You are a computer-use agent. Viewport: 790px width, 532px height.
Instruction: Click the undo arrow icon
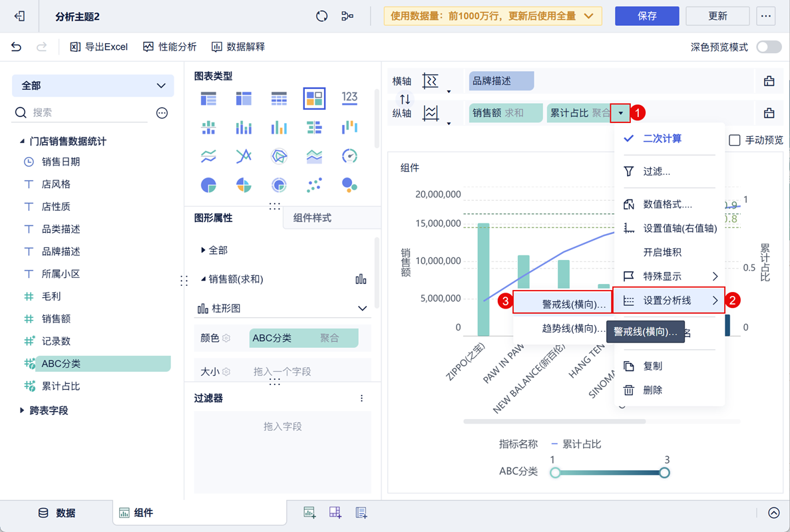click(15, 47)
